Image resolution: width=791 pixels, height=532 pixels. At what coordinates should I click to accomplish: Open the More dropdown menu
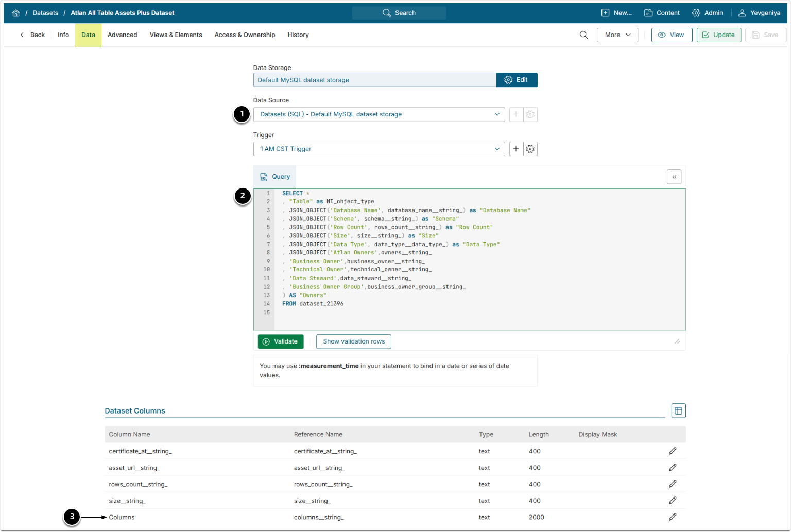tap(617, 35)
